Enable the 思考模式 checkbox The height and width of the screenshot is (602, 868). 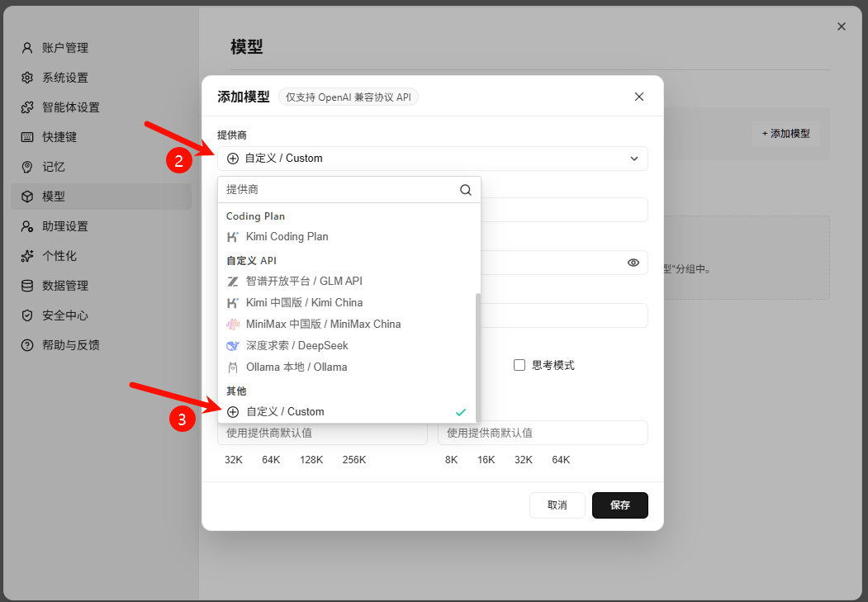519,365
